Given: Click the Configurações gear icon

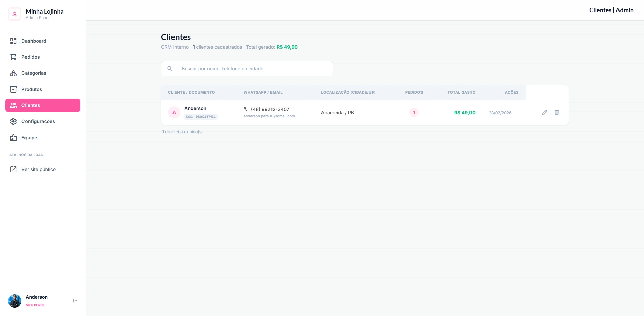Looking at the screenshot, I should tap(13, 121).
